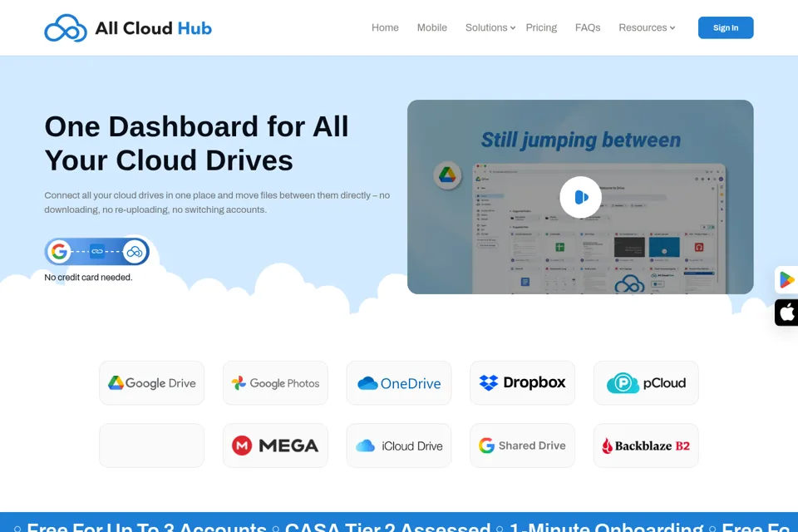Open the Apple App Store badge

coord(786,313)
